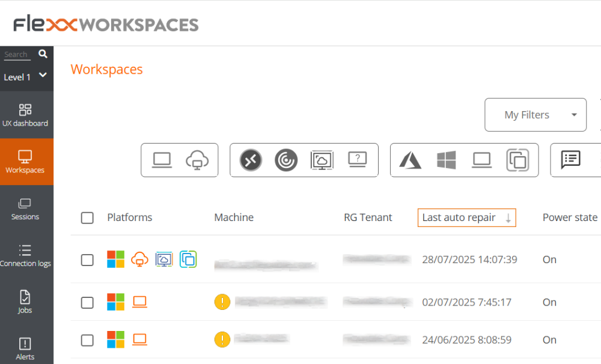The image size is (601, 364).
Task: Open UX dashboard from sidebar
Action: pyautogui.click(x=25, y=115)
